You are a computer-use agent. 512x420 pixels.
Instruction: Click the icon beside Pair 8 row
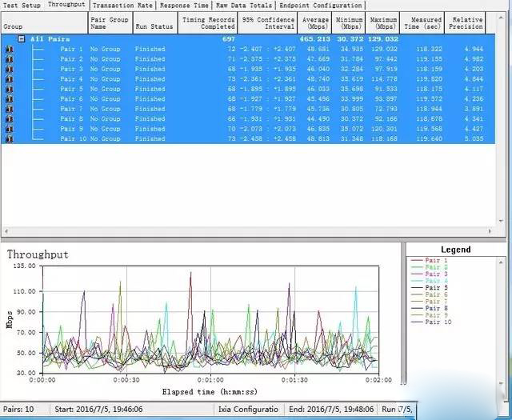(x=10, y=119)
